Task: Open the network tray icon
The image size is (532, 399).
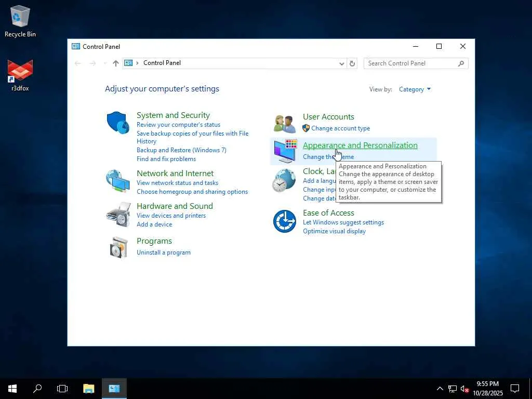Action: tap(453, 389)
